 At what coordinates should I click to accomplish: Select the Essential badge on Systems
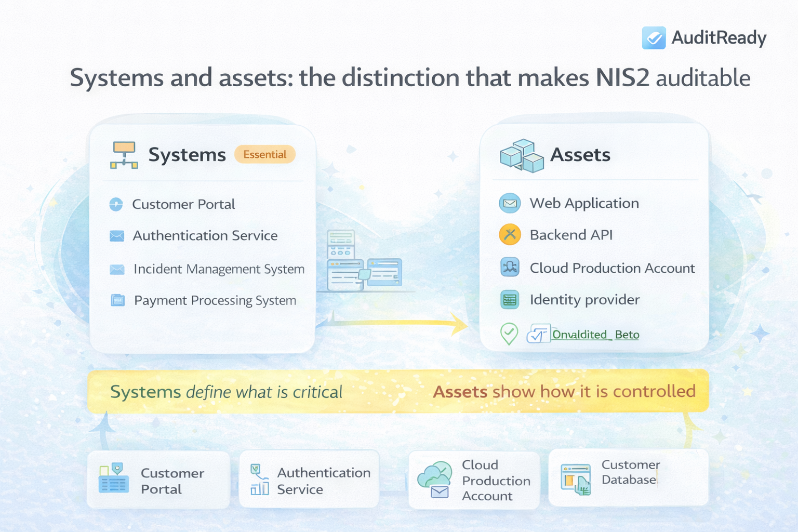(x=264, y=154)
